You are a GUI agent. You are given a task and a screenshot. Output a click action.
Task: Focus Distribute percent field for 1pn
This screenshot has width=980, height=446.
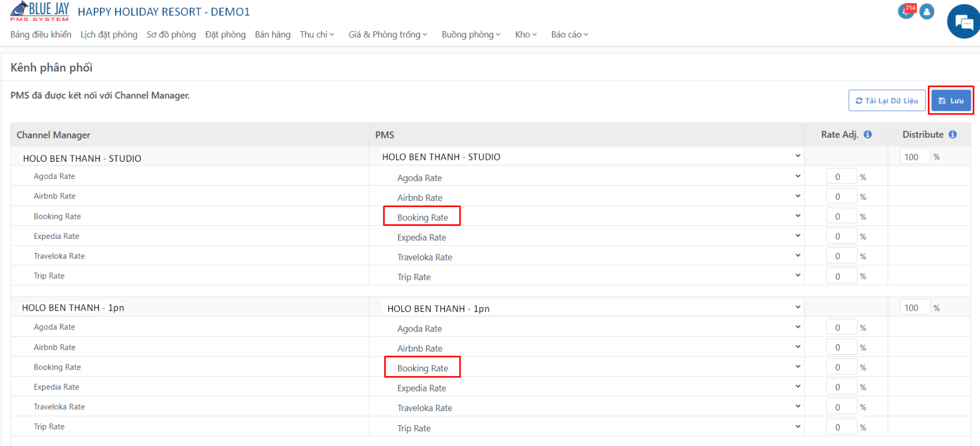pos(915,308)
